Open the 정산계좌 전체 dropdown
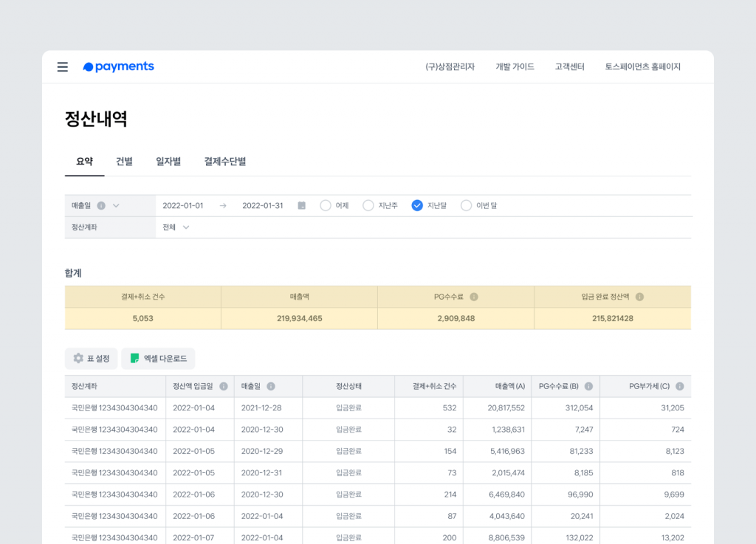 click(x=176, y=227)
